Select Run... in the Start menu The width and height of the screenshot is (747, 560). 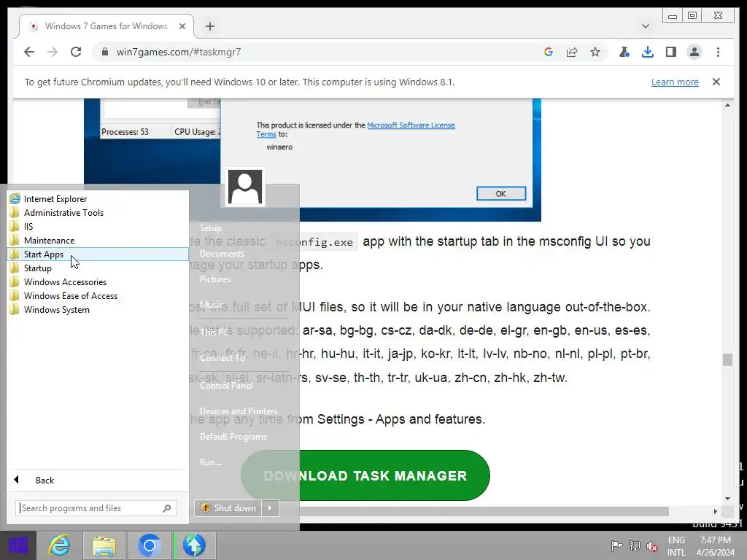[x=211, y=462]
